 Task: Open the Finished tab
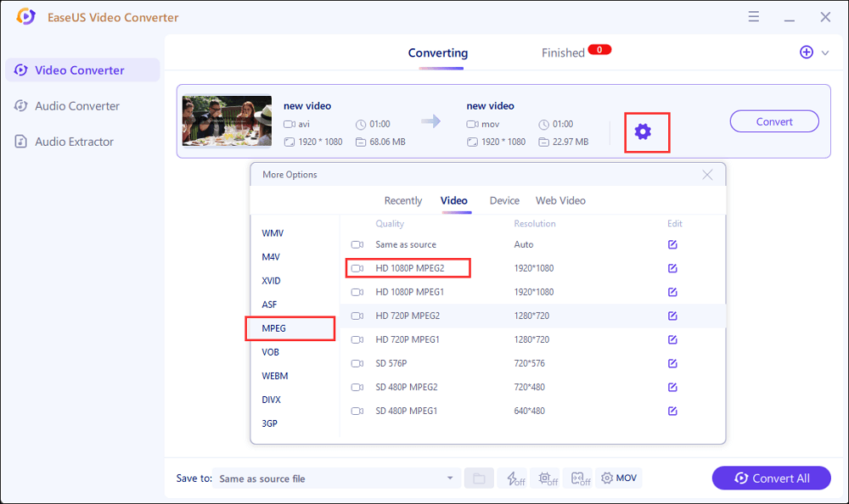click(563, 53)
